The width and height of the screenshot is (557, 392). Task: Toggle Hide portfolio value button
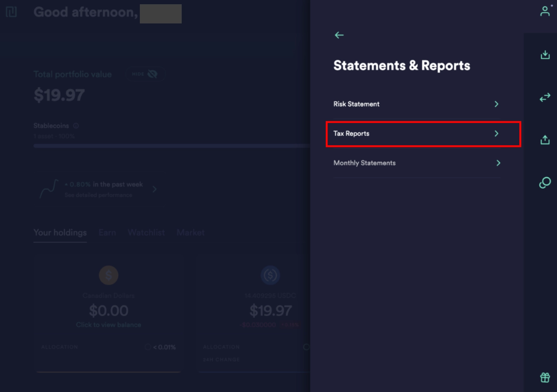click(x=145, y=74)
